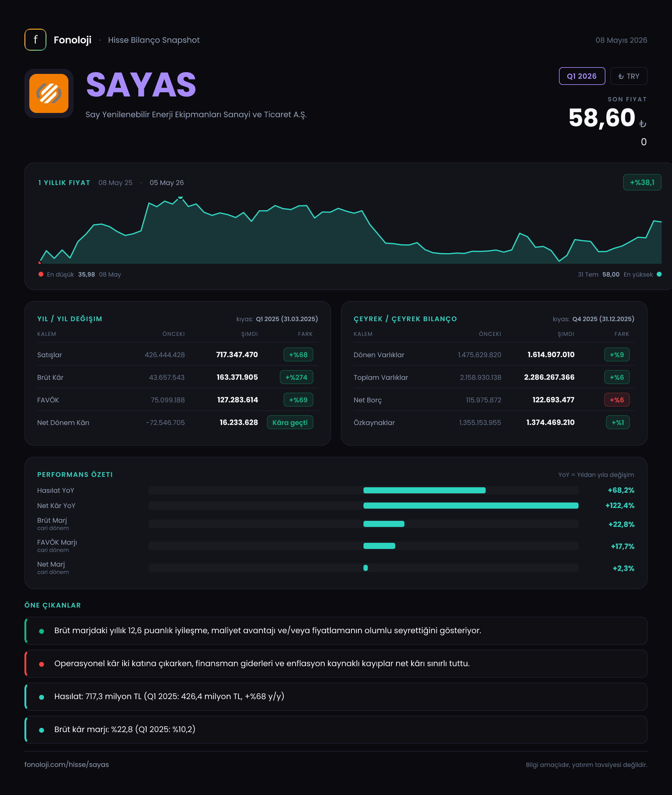Click previous net loss -72.546.705

click(x=165, y=423)
